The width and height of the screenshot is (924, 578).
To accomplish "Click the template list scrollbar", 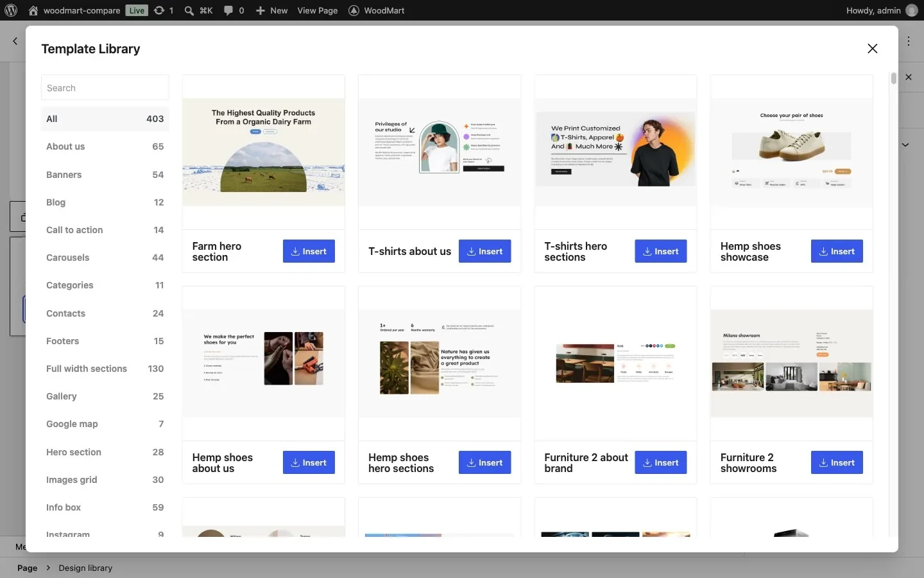I will click(893, 78).
